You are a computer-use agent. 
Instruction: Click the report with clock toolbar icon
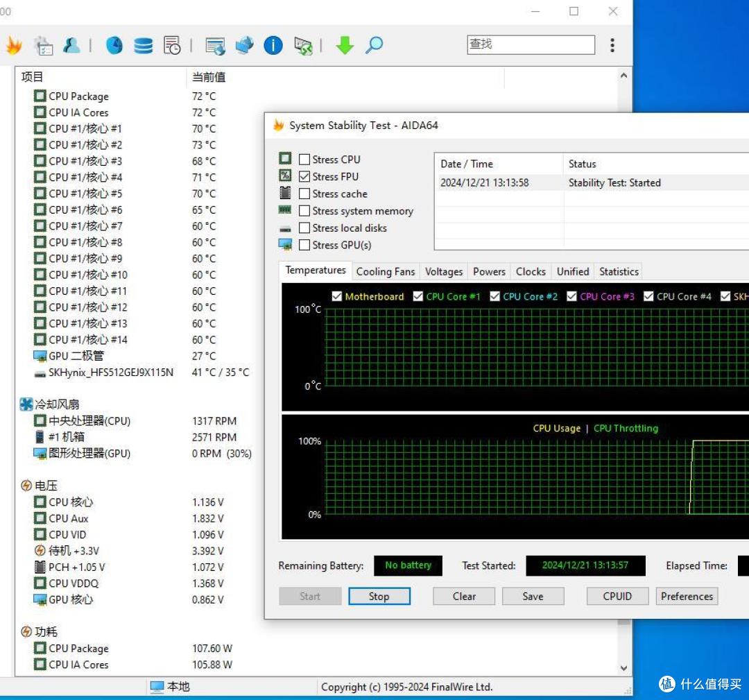point(172,45)
